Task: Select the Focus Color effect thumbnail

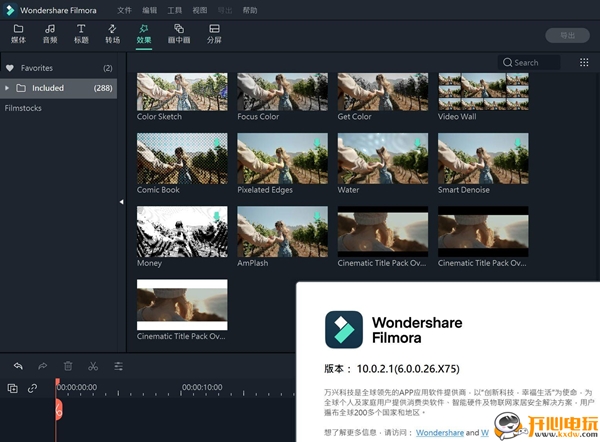Action: tap(282, 92)
